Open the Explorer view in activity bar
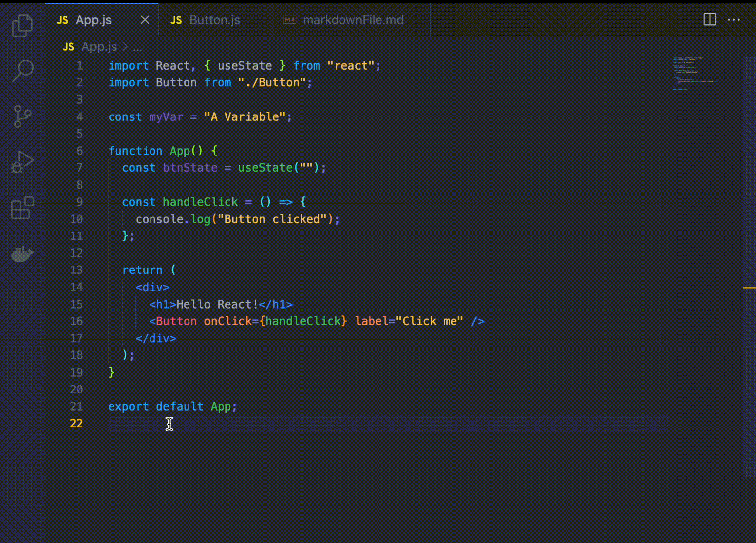The height and width of the screenshot is (543, 756). (x=22, y=25)
